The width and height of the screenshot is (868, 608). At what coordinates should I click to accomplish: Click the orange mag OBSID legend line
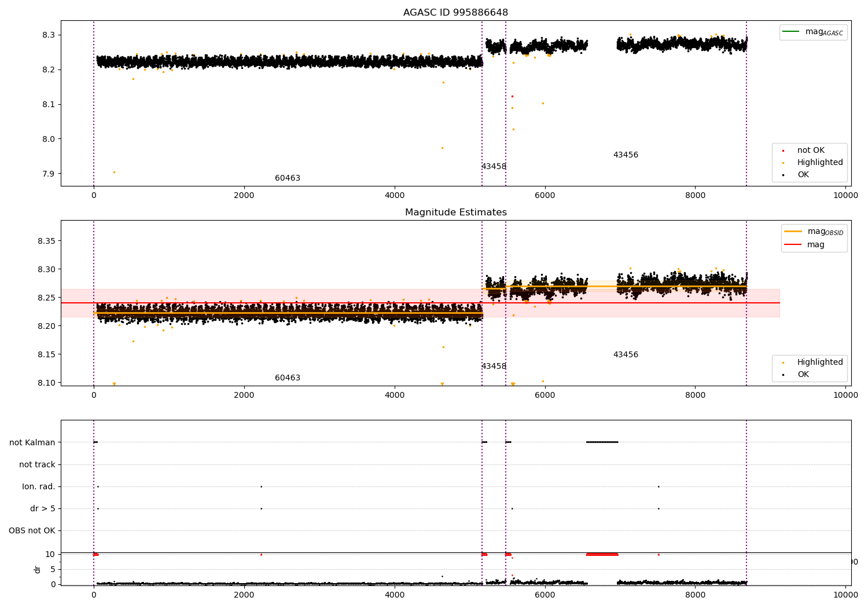793,231
